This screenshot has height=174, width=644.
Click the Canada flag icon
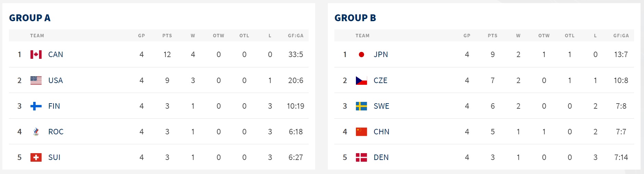[36, 55]
